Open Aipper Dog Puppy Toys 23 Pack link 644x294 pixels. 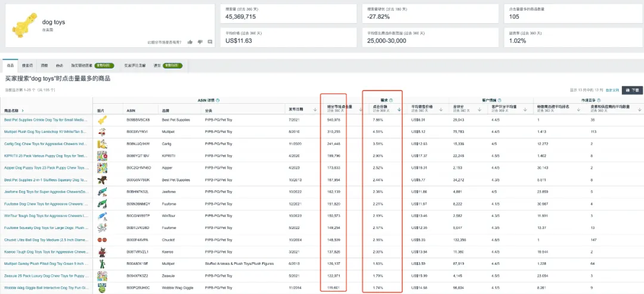click(x=46, y=168)
